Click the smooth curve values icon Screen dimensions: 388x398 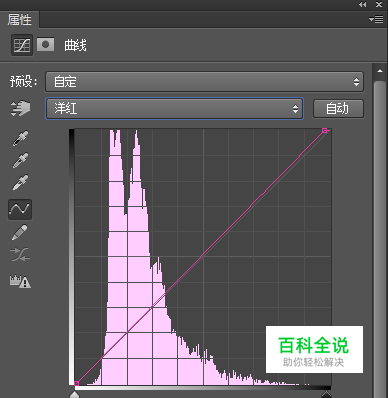pyautogui.click(x=20, y=254)
